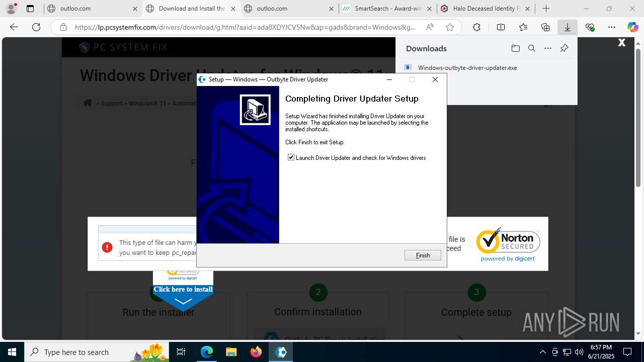Open the Windows® 11 breadcrumb link
The image size is (644, 362).
click(x=147, y=104)
